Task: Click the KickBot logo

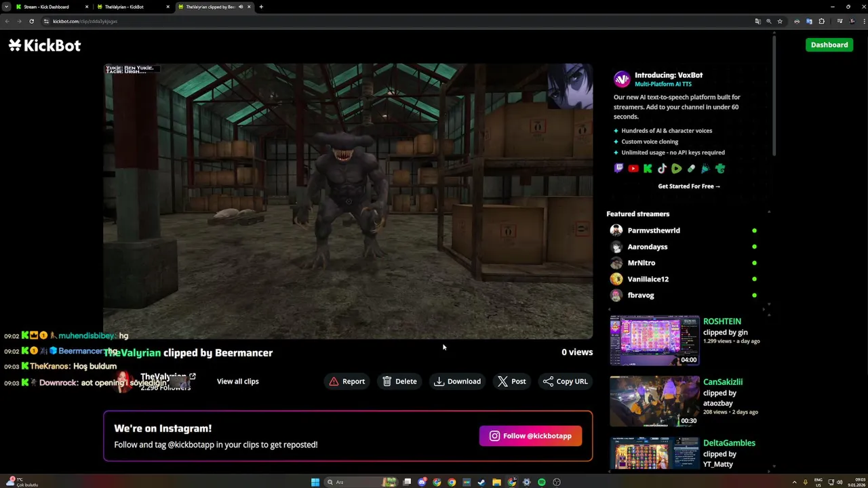Action: pyautogui.click(x=45, y=45)
